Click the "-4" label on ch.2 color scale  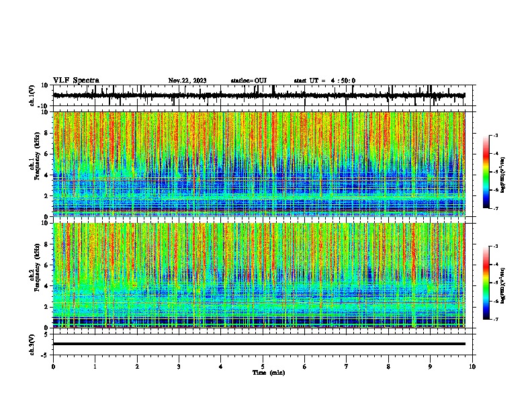(x=495, y=265)
